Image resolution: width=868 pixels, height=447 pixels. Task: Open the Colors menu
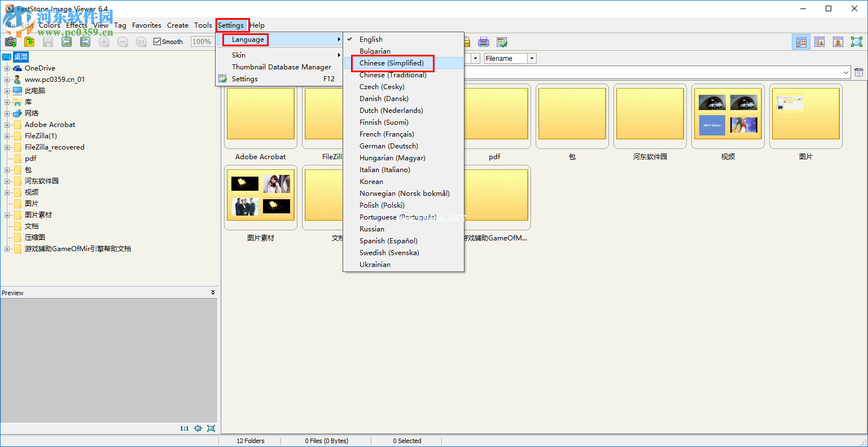[50, 25]
